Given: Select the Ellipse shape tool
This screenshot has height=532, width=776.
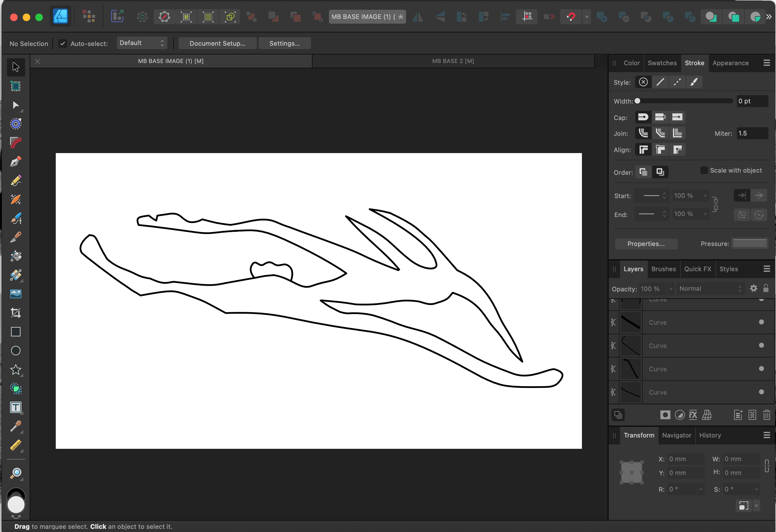Looking at the screenshot, I should pos(16,351).
